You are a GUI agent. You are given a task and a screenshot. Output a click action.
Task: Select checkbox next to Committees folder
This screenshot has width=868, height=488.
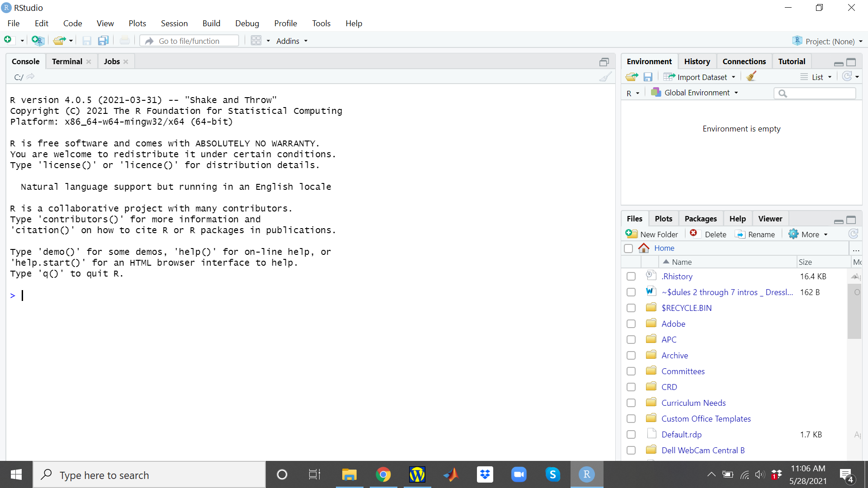click(631, 371)
